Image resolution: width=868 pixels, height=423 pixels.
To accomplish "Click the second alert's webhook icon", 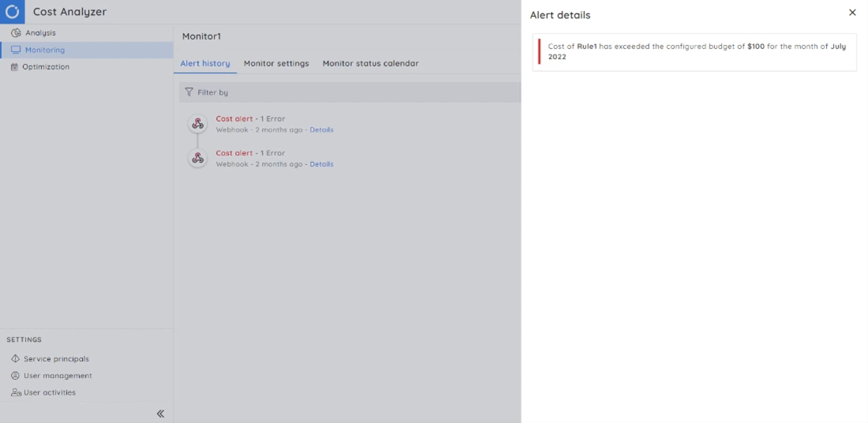I will [x=198, y=158].
